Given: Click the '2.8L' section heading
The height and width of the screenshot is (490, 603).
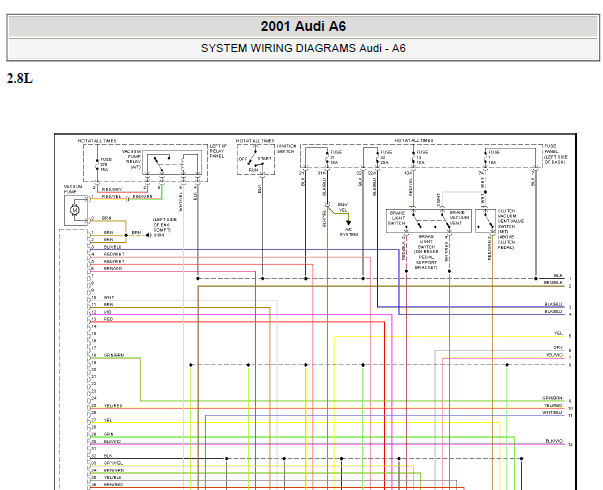Looking at the screenshot, I should tap(20, 78).
